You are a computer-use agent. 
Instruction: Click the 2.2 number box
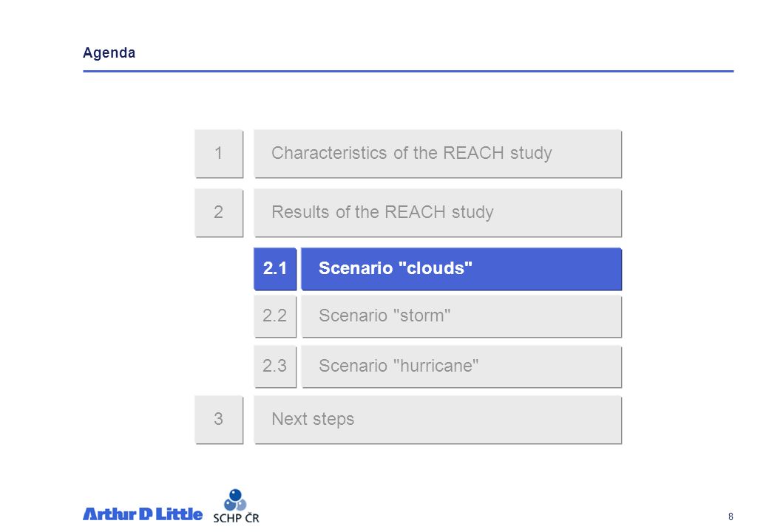coord(275,316)
